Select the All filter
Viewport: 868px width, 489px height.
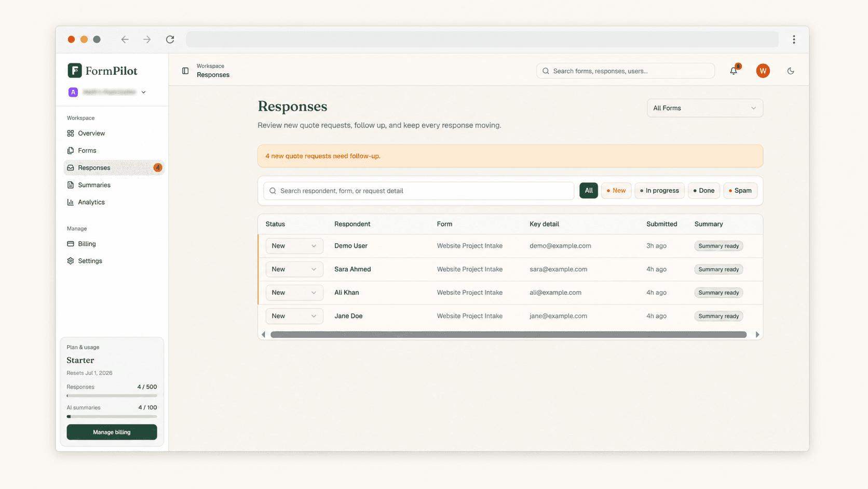click(589, 191)
